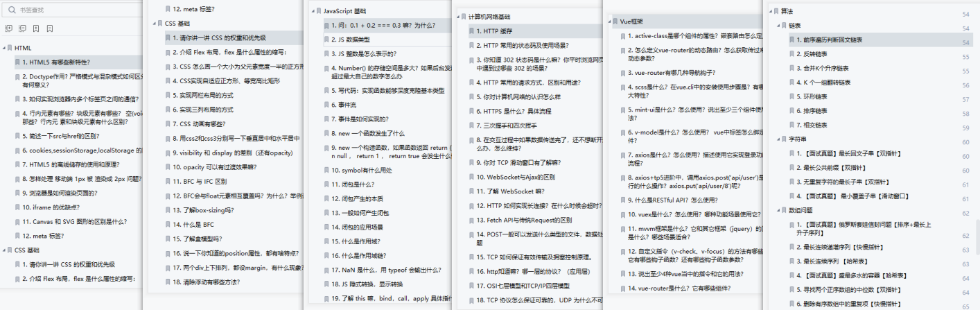980x310 pixels.
Task: Click the bookmark icon beside 2. 最长连续递增序列
Action: coord(791,246)
